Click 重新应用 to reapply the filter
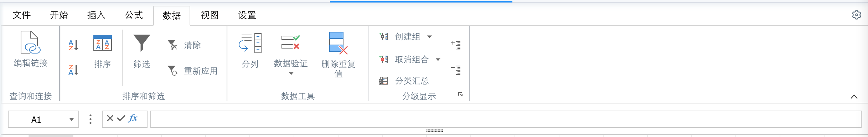 (192, 71)
